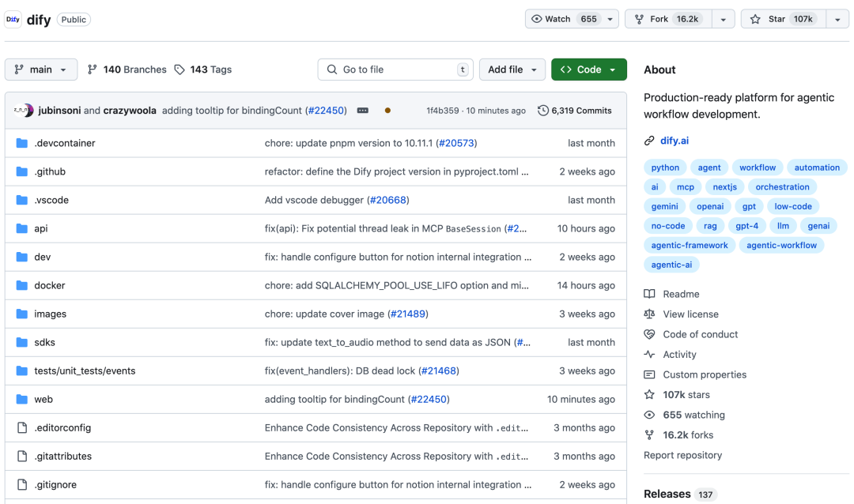Click the tag icon beside 143 Tags
854x504 pixels.
(x=179, y=70)
